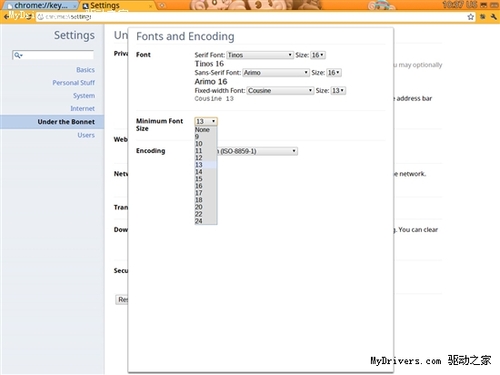Click the battery icon in the status area
The width and height of the screenshot is (500, 375).
coord(494,5)
